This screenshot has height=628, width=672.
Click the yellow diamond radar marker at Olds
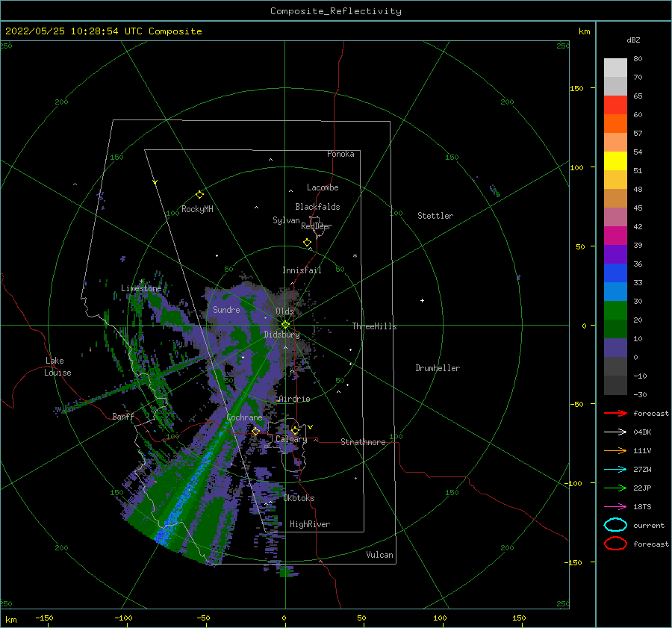tap(285, 325)
